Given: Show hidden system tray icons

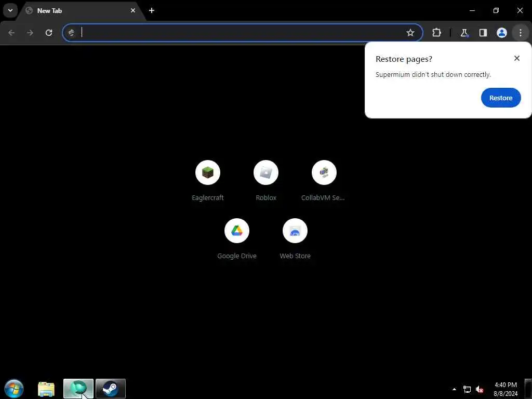Looking at the screenshot, I should 454,389.
